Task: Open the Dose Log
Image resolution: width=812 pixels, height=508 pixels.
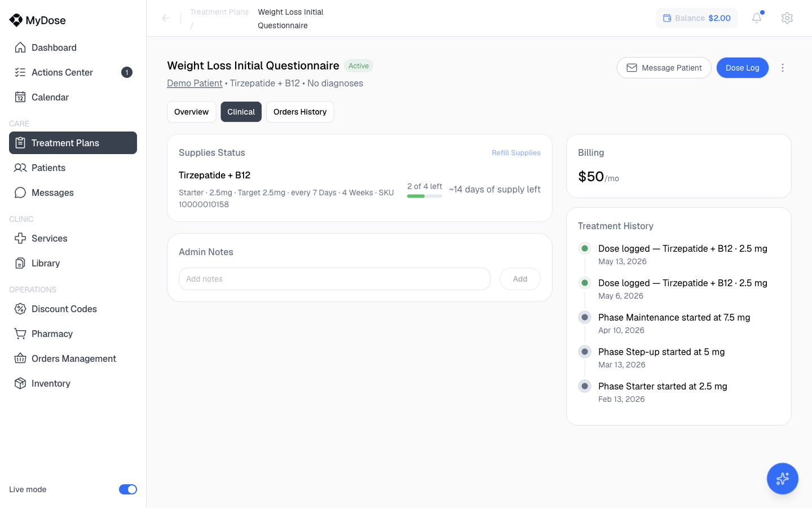Action: pyautogui.click(x=743, y=68)
